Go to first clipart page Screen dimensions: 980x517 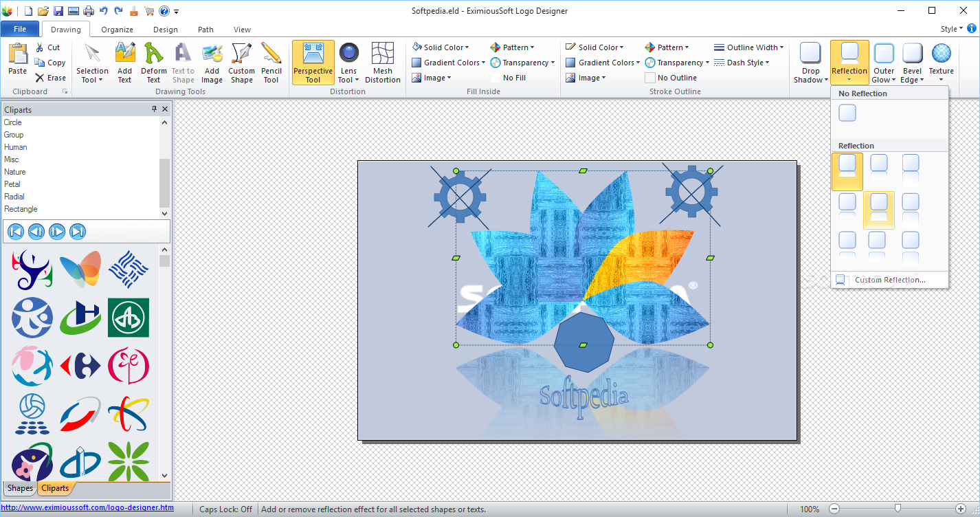pyautogui.click(x=16, y=232)
